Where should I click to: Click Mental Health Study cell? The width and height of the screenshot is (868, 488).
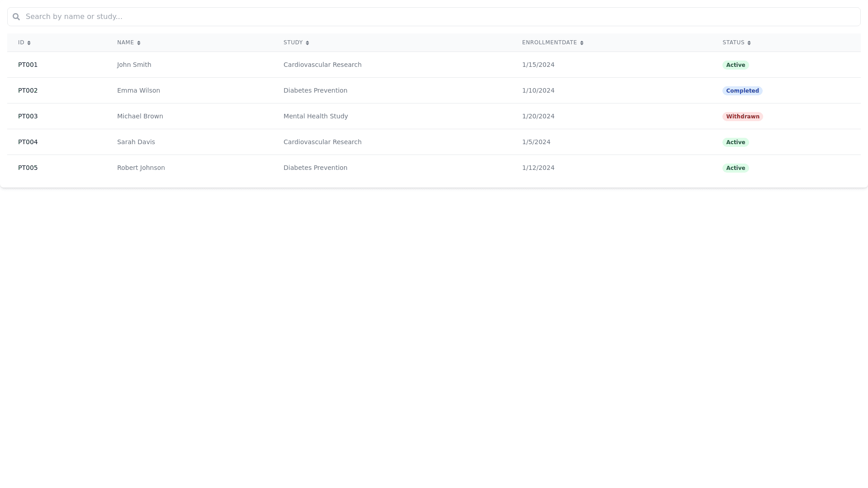(316, 116)
